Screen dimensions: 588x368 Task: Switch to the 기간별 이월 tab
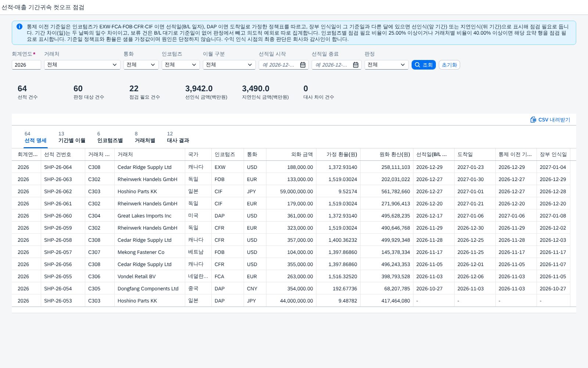72,138
